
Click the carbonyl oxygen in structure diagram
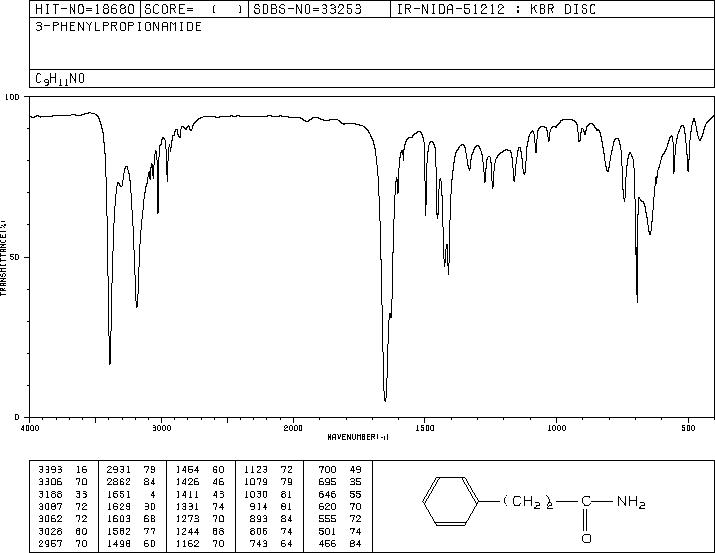586,538
